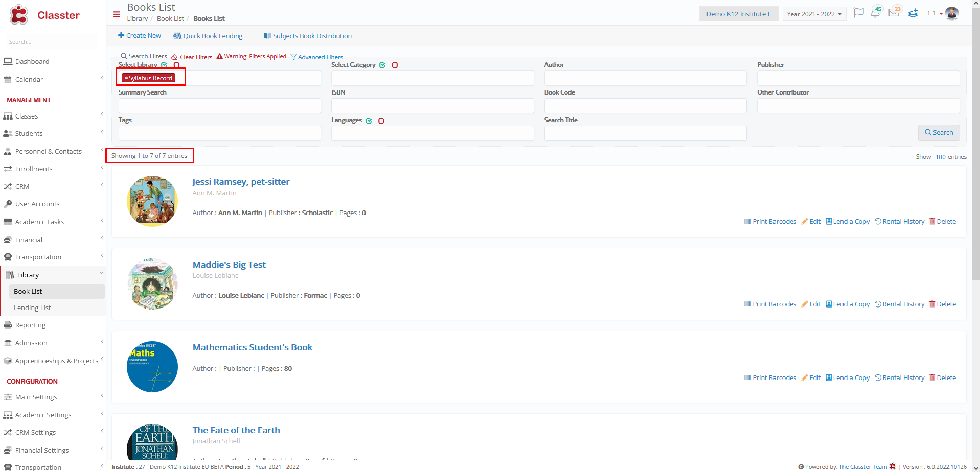Click the Search button in filters
The image size is (980, 472).
pos(939,133)
